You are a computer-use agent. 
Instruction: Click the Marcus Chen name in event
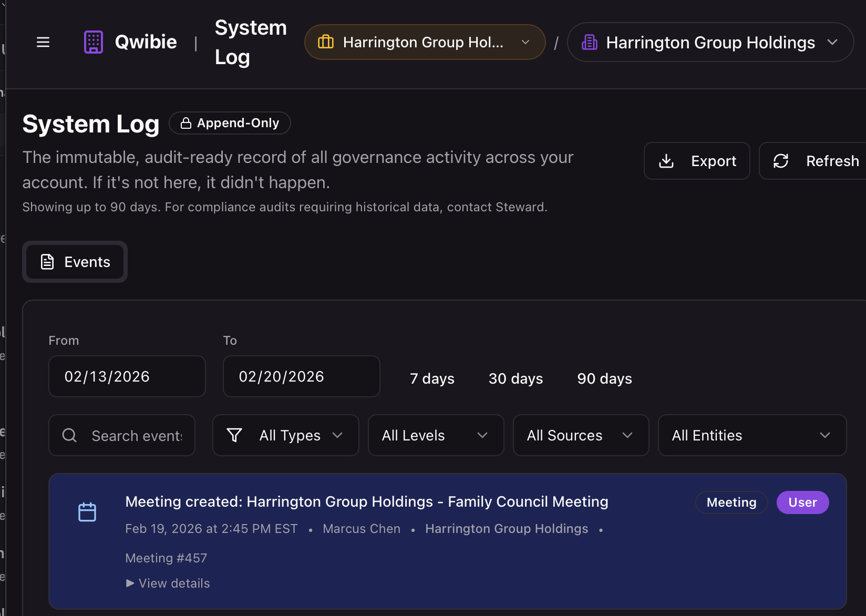click(362, 529)
